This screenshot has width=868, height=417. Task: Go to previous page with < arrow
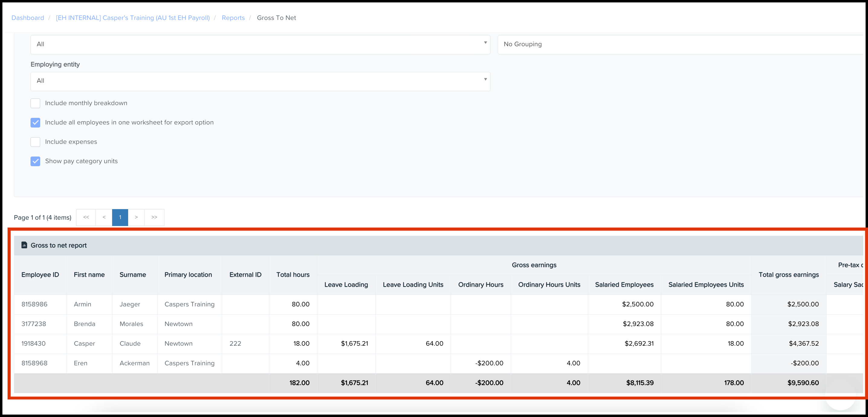104,217
